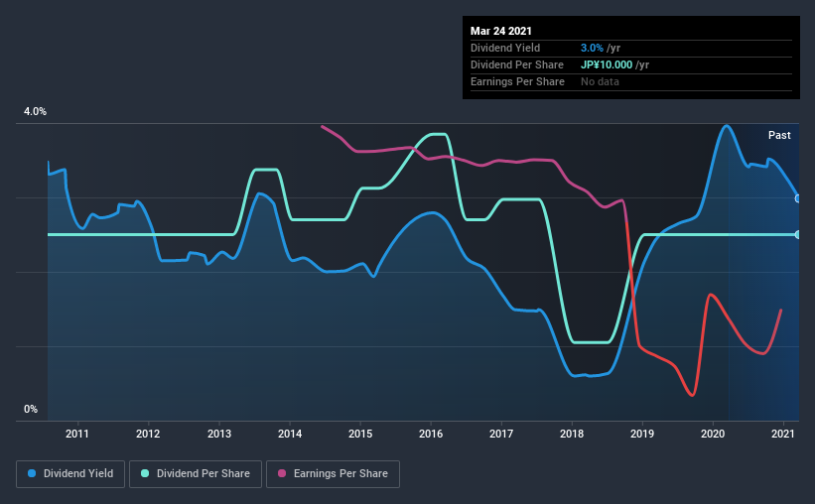Toggle the Earnings Per Share legend button
Viewport: 815px width, 504px height.
(x=333, y=474)
